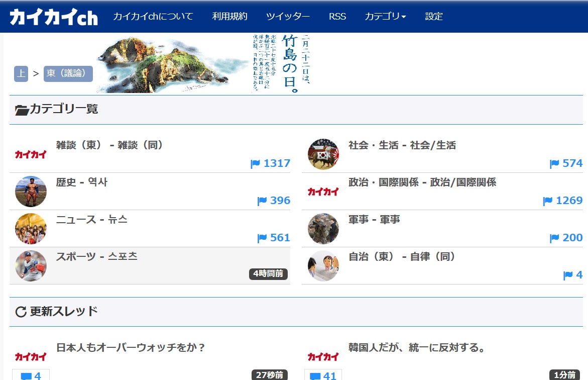
Task: Click the カイカイ icon beside 政治・国際関係
Action: pos(323,192)
